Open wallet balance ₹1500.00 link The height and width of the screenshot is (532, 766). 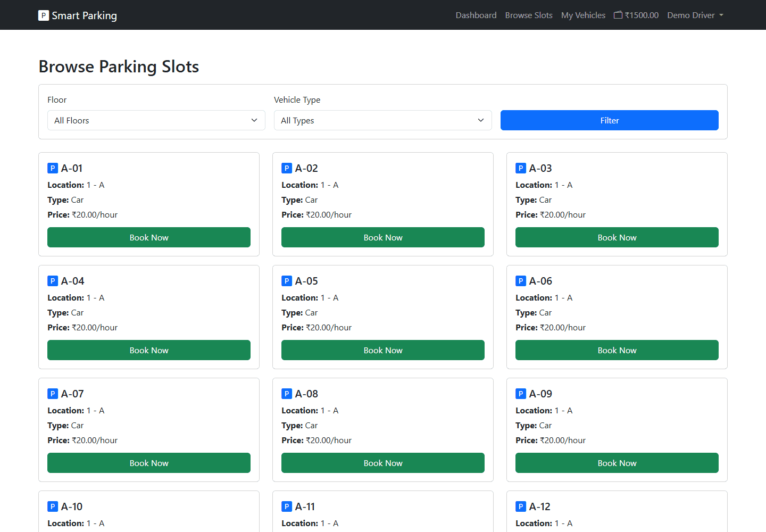636,15
